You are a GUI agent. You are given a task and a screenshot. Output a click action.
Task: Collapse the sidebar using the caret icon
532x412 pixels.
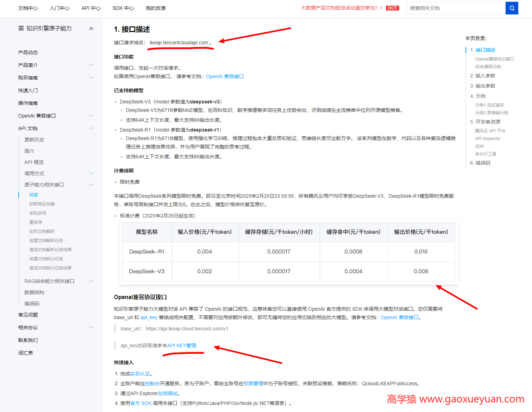click(x=91, y=28)
